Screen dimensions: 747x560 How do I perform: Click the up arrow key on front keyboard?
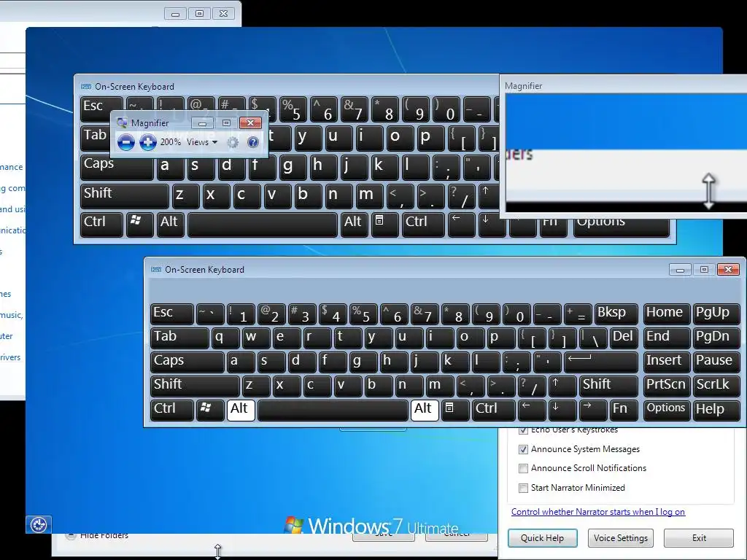(x=563, y=386)
